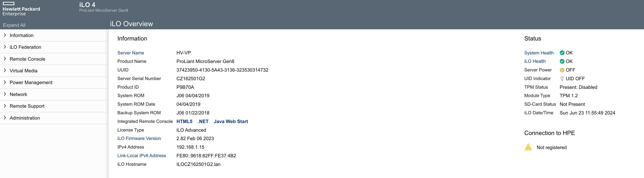The image size is (644, 178).
Task: Click Expand All in the sidebar
Action: pyautogui.click(x=14, y=25)
